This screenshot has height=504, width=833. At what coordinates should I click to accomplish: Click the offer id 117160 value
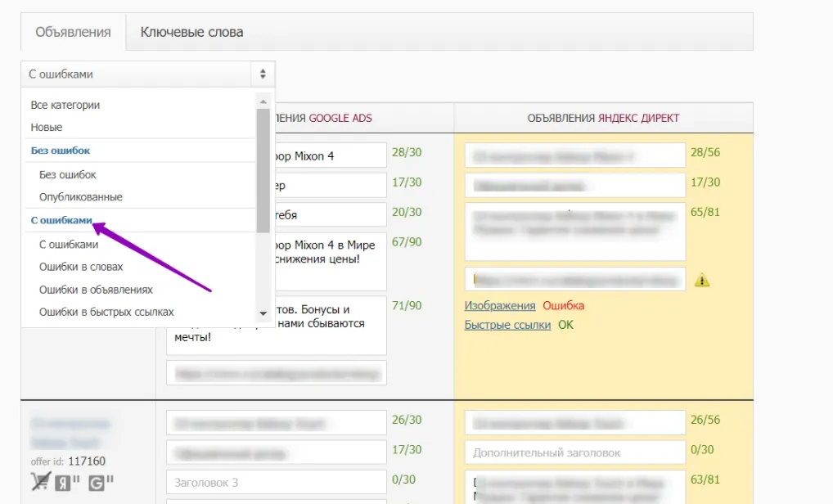(x=87, y=461)
